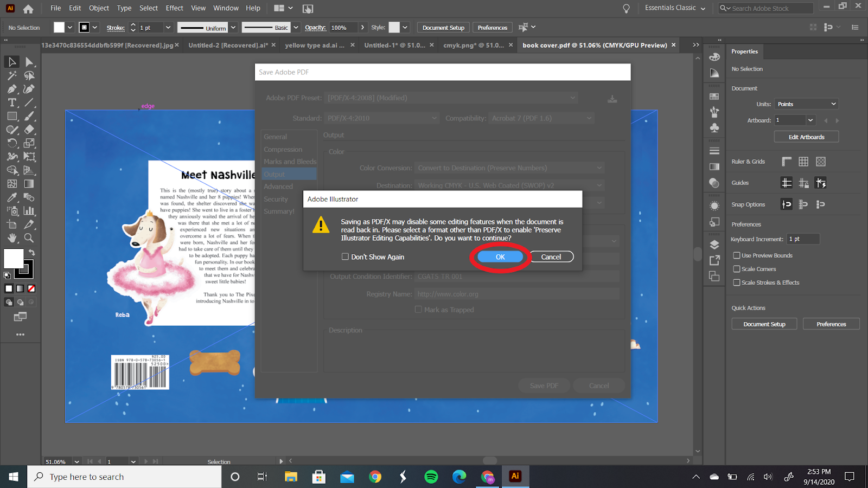Click Preferences in Quick Actions
This screenshot has height=488, width=868.
(x=831, y=324)
